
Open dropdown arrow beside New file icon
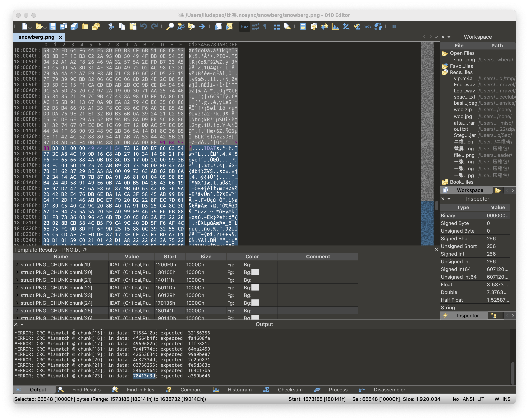point(30,28)
